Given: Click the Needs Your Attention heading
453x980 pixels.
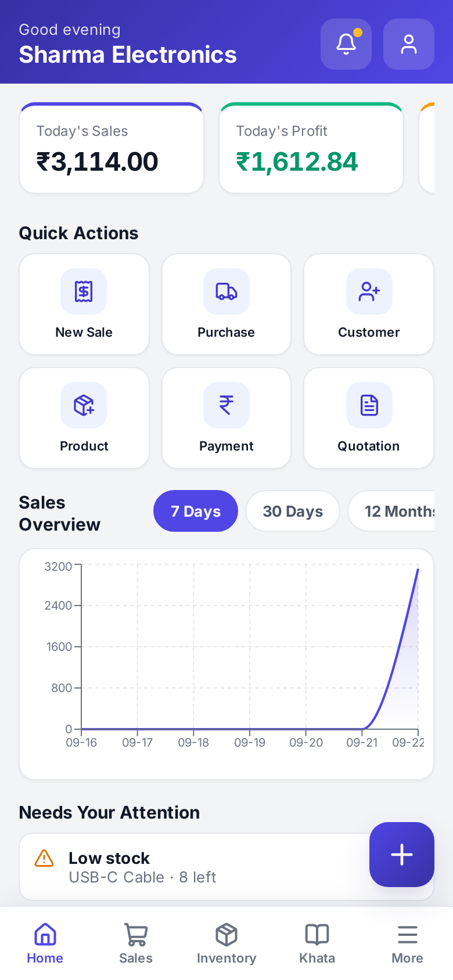Looking at the screenshot, I should coord(109,812).
